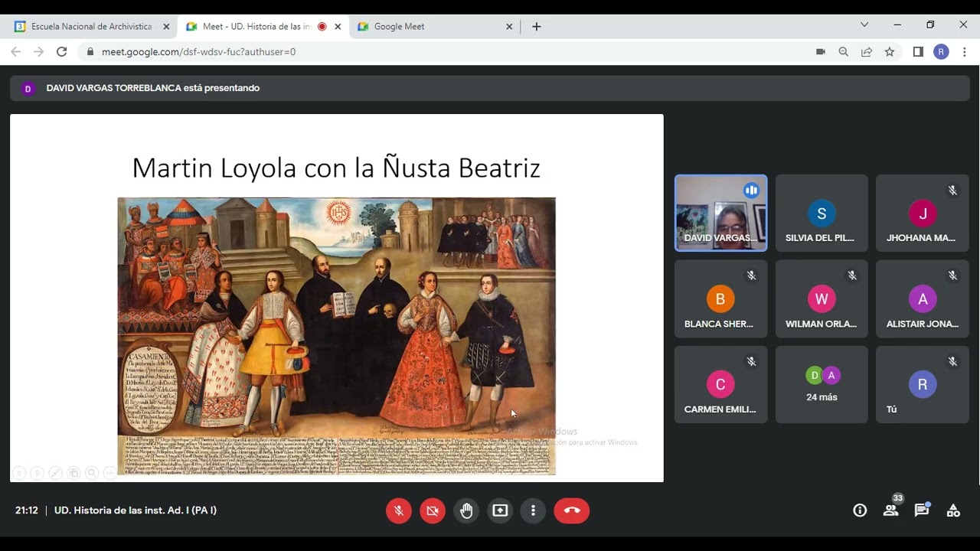Open camera permission icon in address bar

[x=821, y=52]
